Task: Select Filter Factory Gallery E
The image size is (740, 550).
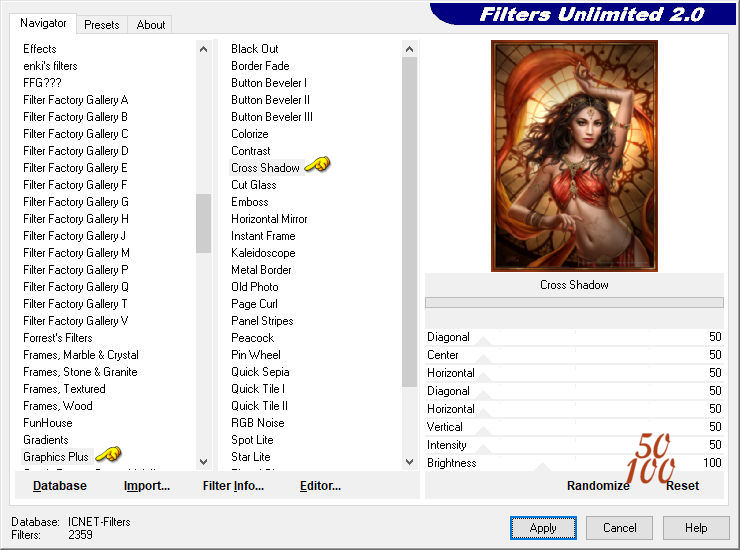Action: [76, 168]
